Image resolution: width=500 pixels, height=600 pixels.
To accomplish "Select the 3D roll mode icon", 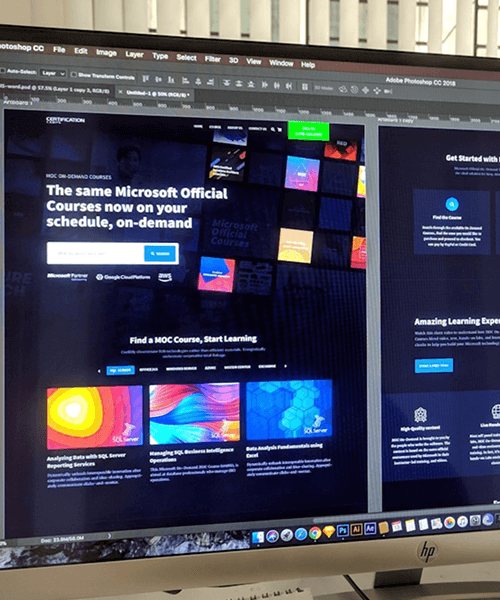I will coord(354,90).
